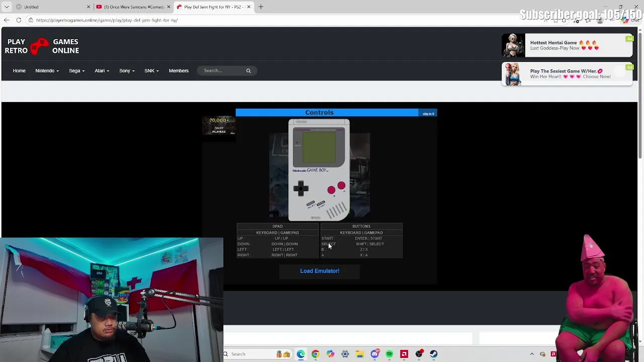This screenshot has height=362, width=644.
Task: Go to the Home menu item
Action: pos(19,70)
